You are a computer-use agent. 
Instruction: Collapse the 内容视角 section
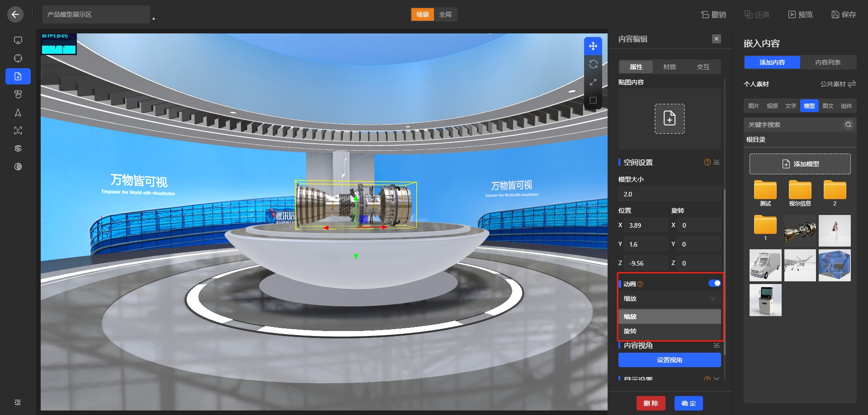[716, 345]
